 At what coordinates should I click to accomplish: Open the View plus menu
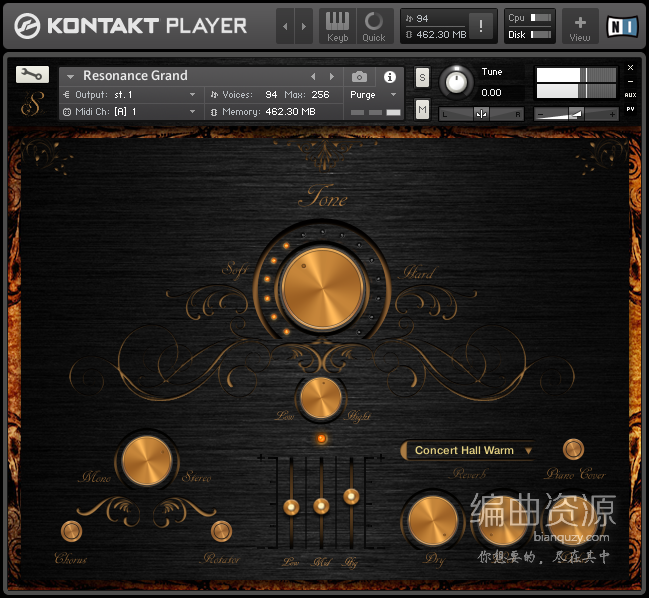pos(580,26)
